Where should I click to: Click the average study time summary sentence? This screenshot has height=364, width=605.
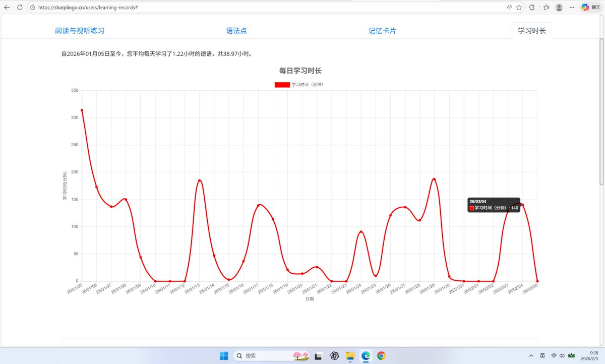pos(157,53)
